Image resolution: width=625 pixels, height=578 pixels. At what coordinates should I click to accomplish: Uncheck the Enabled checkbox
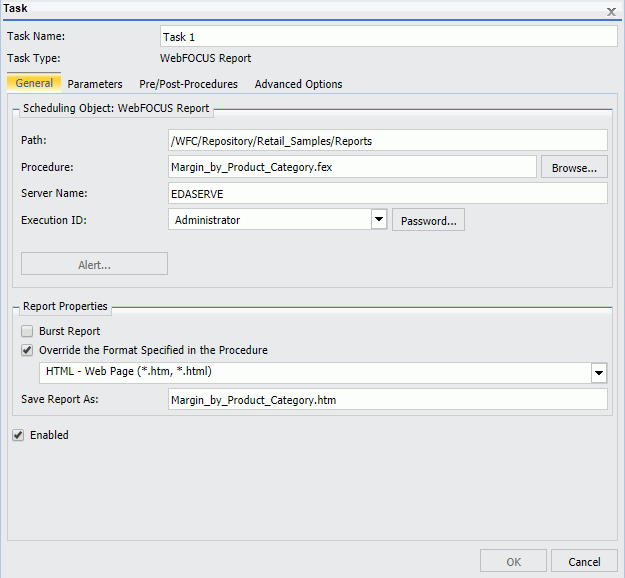(x=18, y=435)
